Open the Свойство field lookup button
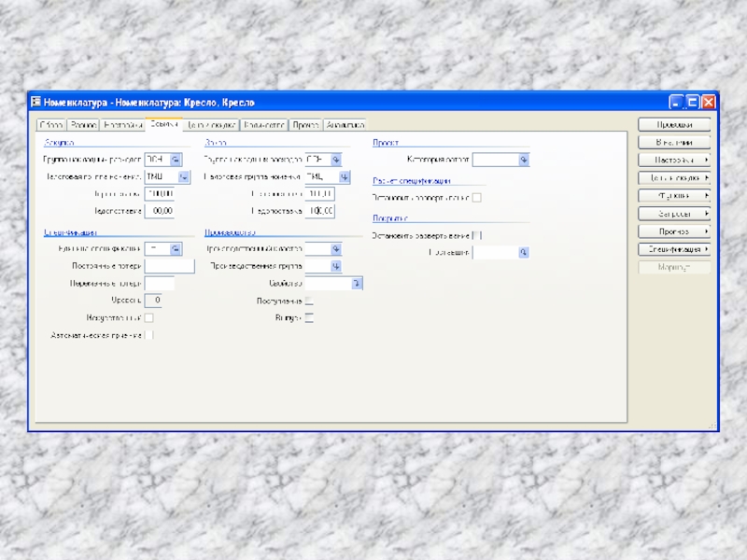This screenshot has width=747, height=560. [x=357, y=284]
